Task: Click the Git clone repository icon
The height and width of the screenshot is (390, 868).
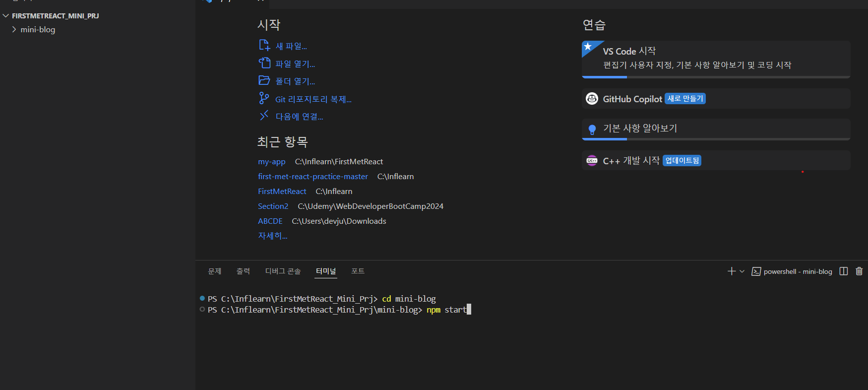Action: 264,98
